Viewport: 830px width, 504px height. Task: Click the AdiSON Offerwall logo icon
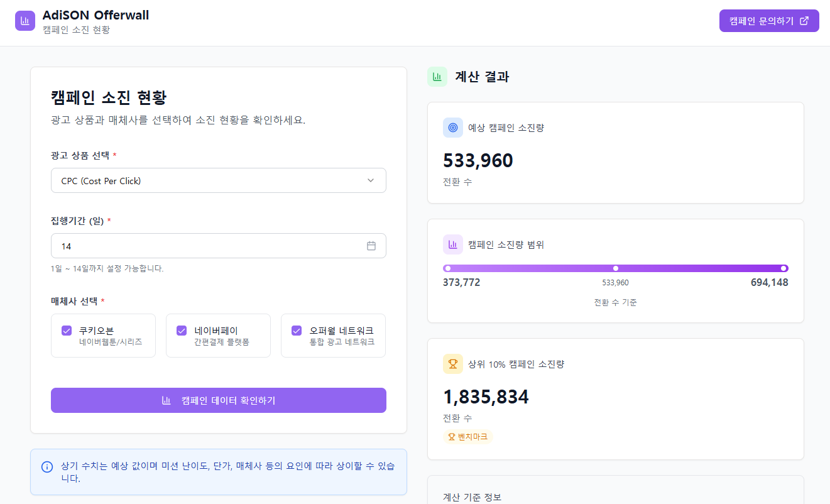point(25,20)
